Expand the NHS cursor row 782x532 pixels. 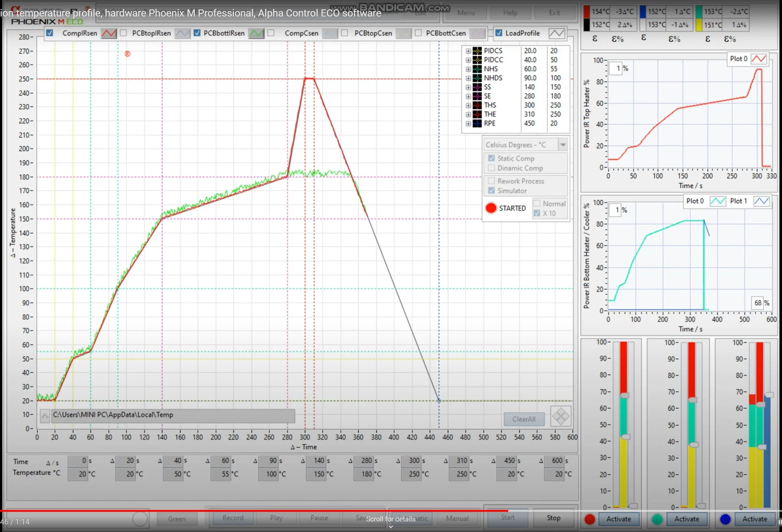468,69
